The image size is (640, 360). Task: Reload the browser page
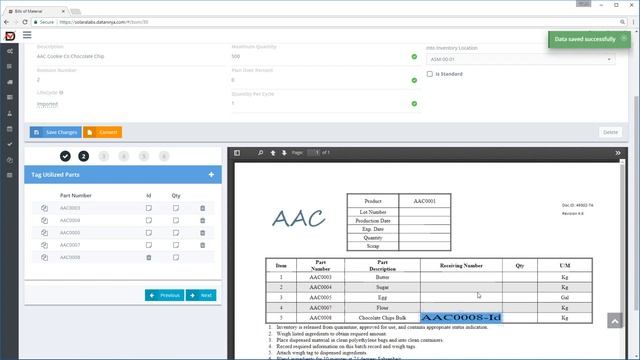(25, 22)
